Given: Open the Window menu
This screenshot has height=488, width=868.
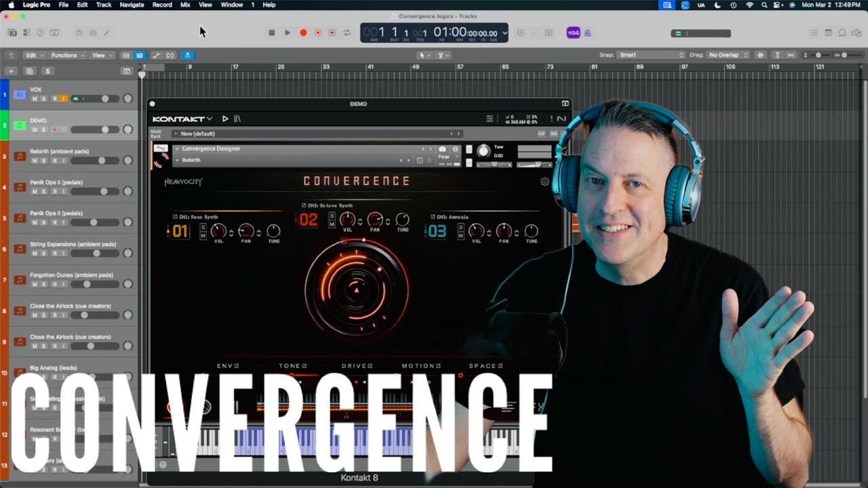Looking at the screenshot, I should pos(232,5).
